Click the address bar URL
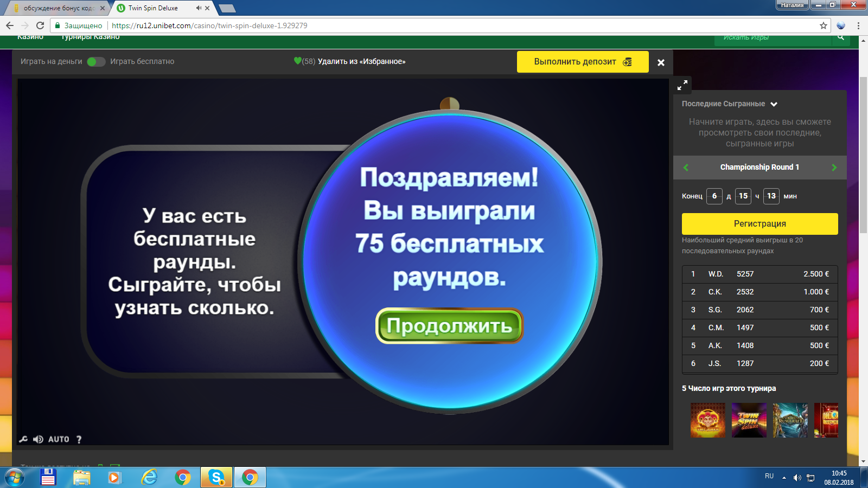Viewport: 868px width, 488px height. [209, 25]
